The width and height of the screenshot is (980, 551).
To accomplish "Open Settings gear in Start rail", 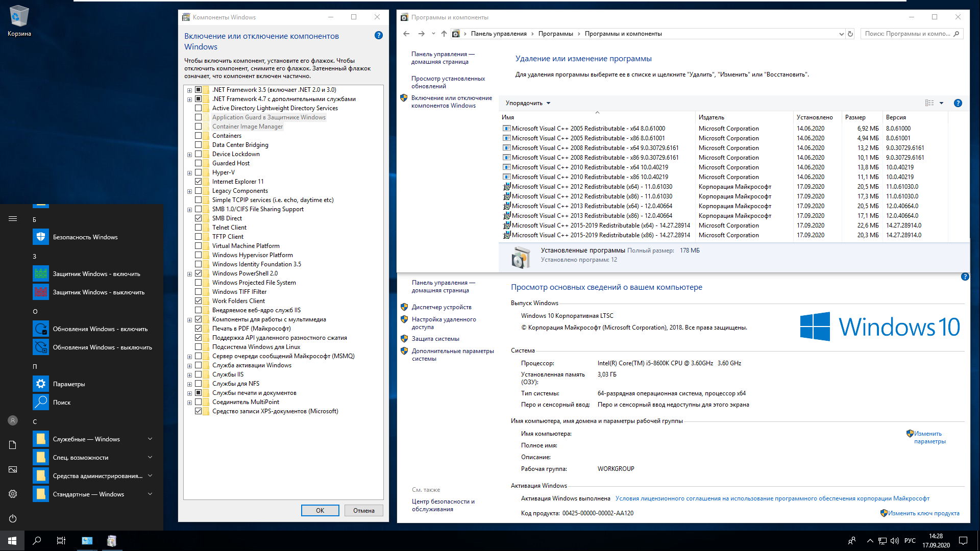I will coord(13,494).
